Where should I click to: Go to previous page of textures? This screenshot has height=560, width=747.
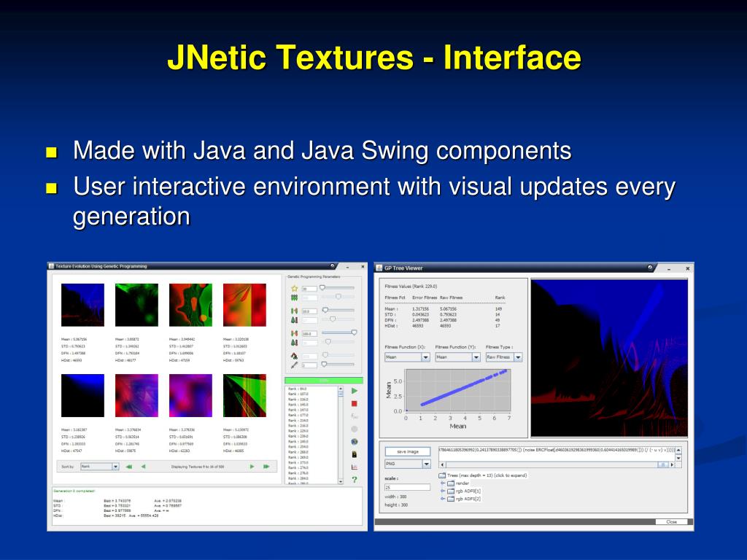[143, 467]
